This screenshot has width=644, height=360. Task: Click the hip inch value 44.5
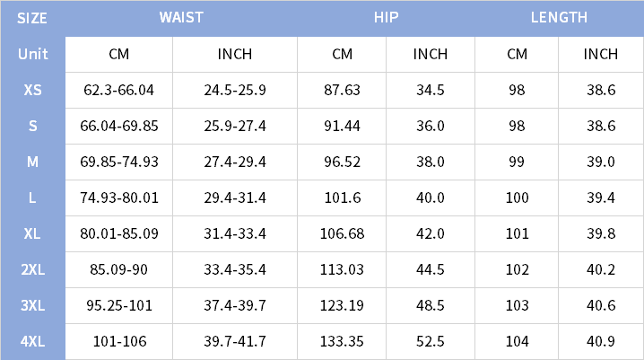431,269
